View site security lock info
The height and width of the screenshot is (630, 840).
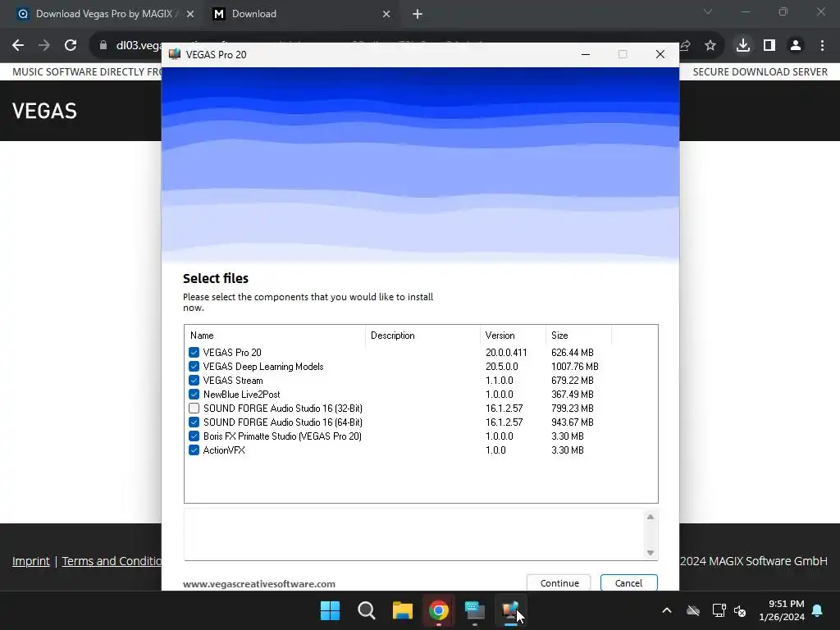103,46
